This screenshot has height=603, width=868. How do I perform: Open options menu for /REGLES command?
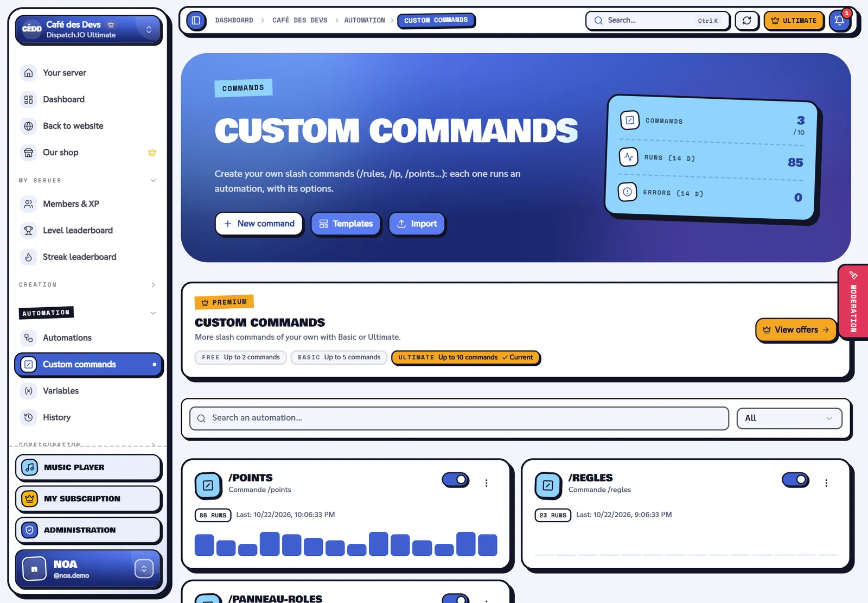tap(826, 483)
